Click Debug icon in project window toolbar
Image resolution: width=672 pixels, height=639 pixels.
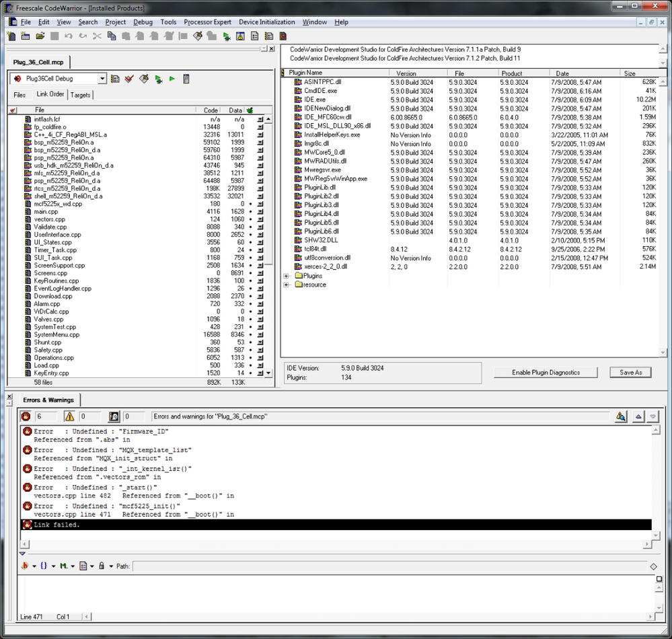159,79
